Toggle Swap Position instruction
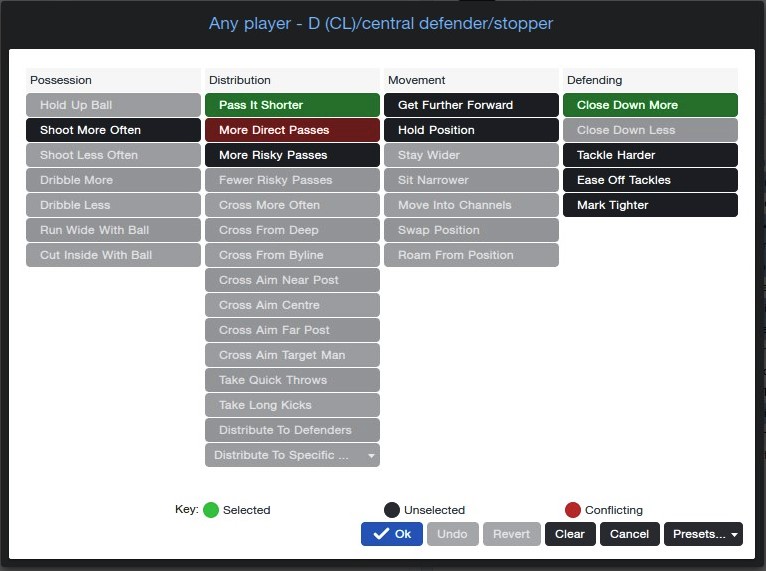766x571 pixels. [471, 230]
